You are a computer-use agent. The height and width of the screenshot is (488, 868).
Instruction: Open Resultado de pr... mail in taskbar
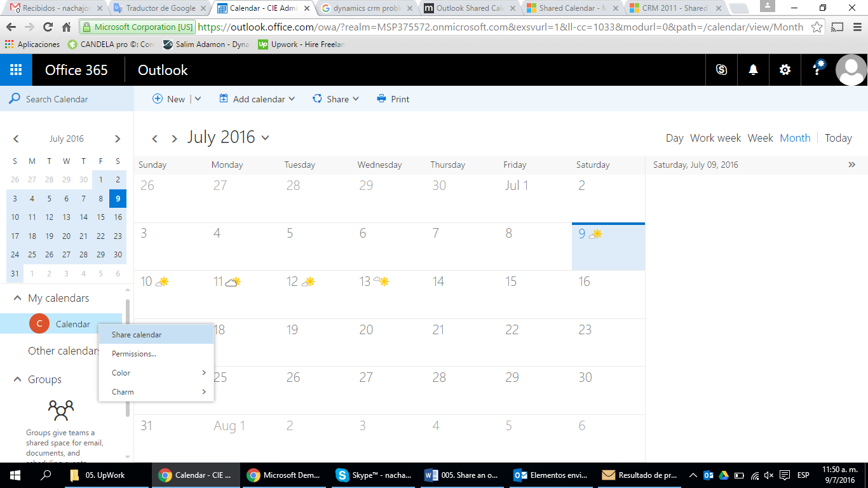coord(641,475)
